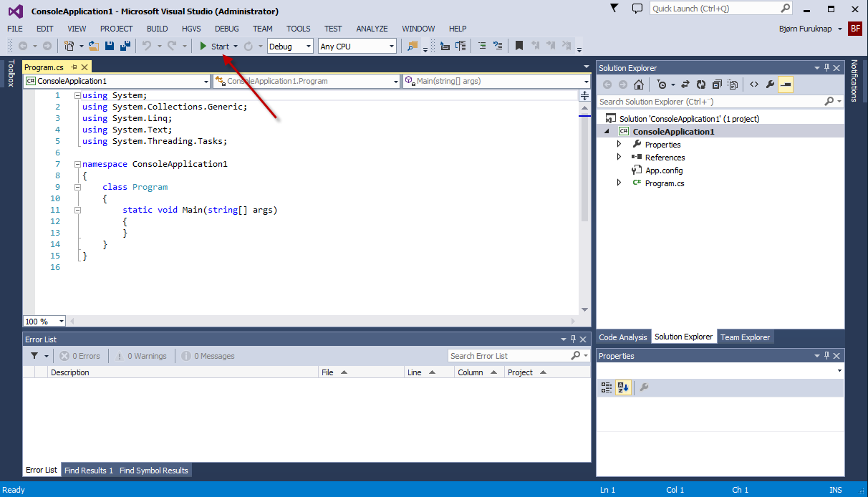Click the Collapse All icon in Solution Explorer
The width and height of the screenshot is (868, 497).
pyautogui.click(x=717, y=85)
